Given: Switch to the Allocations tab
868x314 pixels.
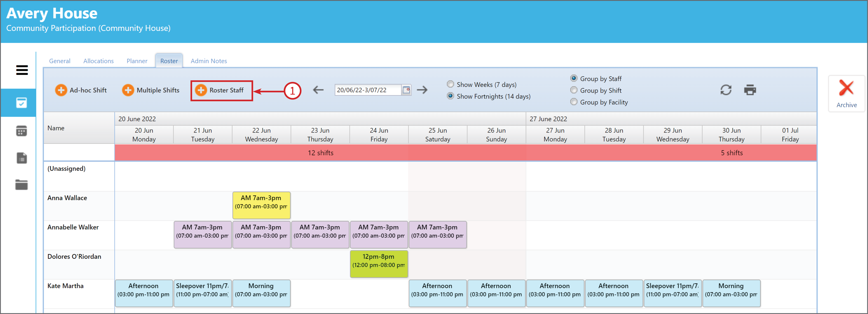Looking at the screenshot, I should point(98,61).
